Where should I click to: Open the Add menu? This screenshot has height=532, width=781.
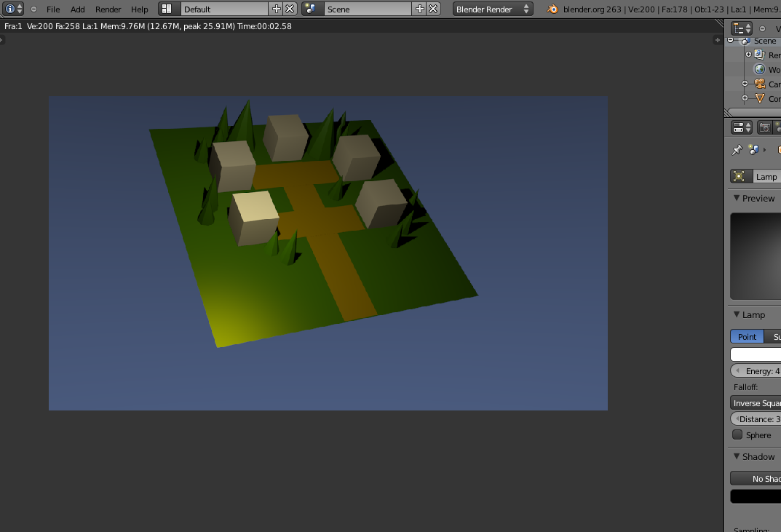point(77,9)
